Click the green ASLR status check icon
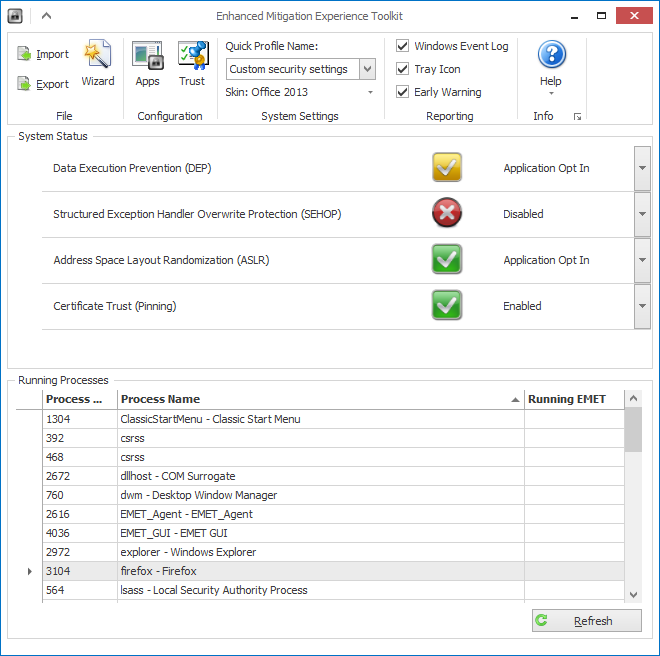Viewport: 660px width, 656px height. pyautogui.click(x=447, y=259)
